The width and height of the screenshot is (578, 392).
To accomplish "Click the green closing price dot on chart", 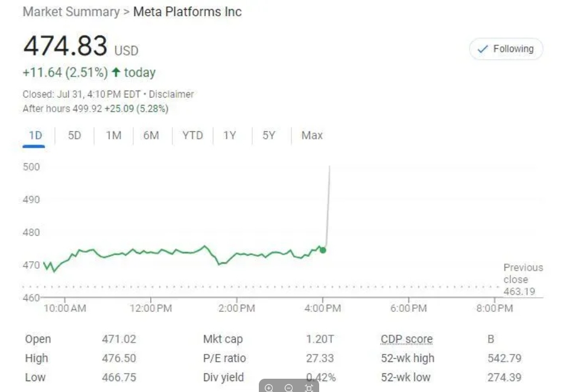I will click(323, 250).
